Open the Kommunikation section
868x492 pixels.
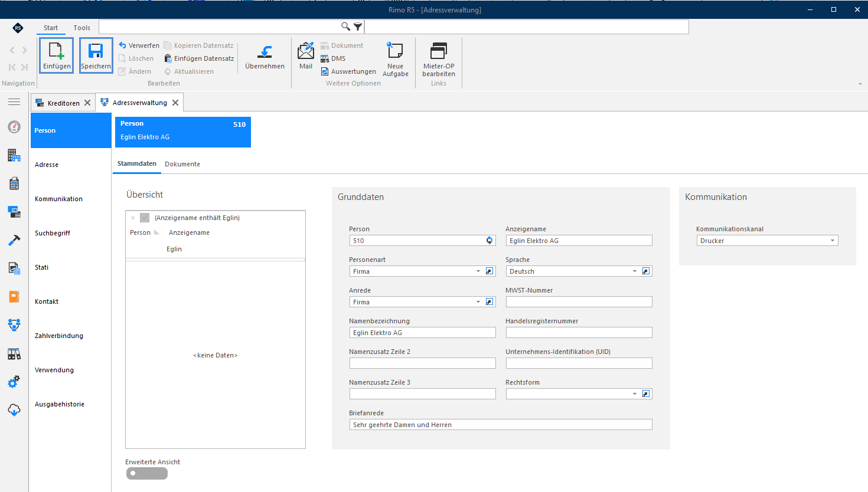pyautogui.click(x=71, y=199)
